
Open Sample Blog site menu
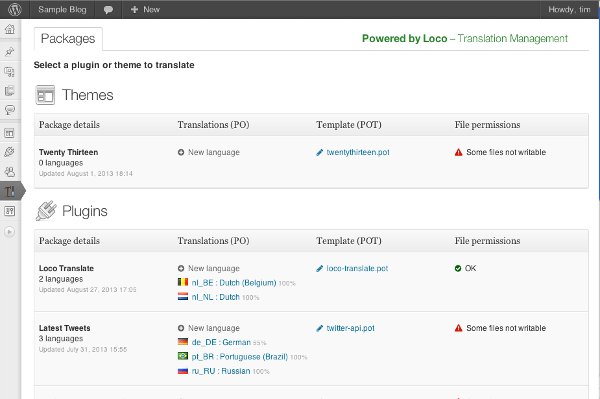click(62, 10)
